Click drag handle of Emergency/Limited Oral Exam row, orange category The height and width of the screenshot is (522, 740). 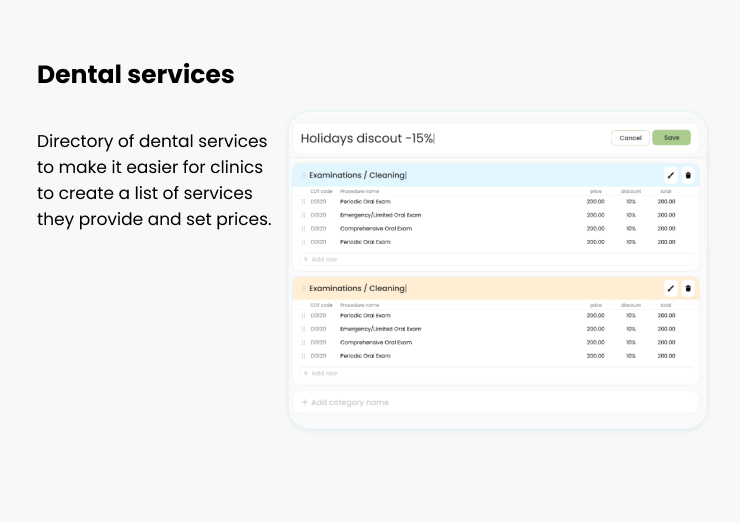point(303,329)
